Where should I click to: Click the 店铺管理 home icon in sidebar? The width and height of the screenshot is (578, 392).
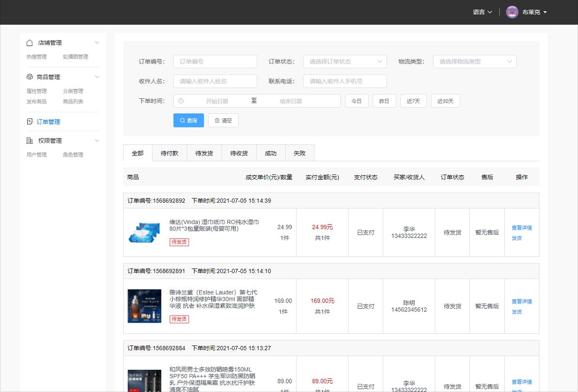(x=29, y=43)
